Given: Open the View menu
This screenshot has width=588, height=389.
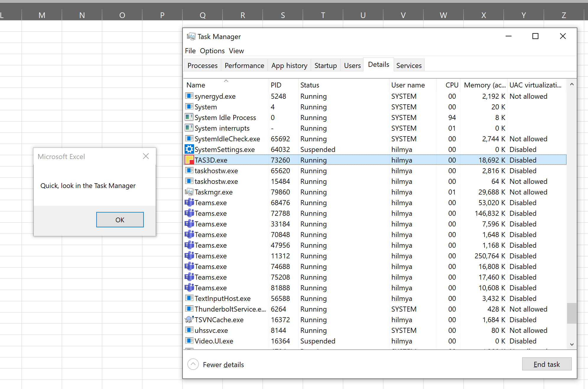Looking at the screenshot, I should 236,51.
